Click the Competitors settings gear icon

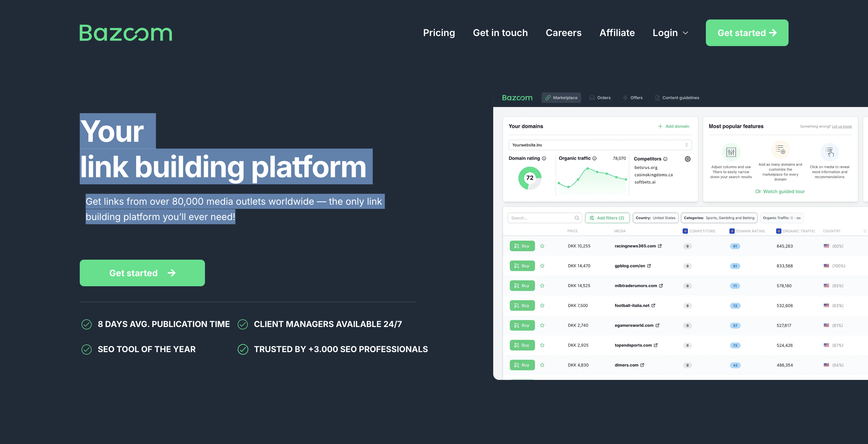point(687,159)
